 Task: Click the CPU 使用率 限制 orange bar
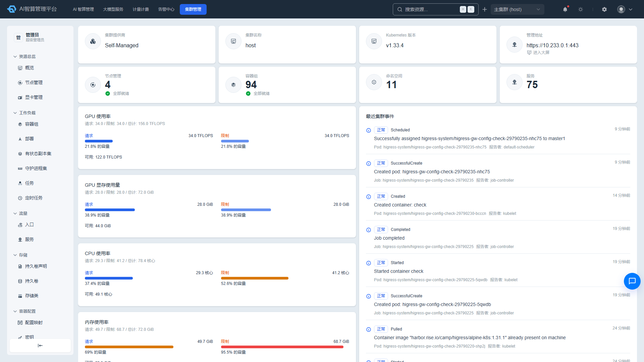click(255, 278)
